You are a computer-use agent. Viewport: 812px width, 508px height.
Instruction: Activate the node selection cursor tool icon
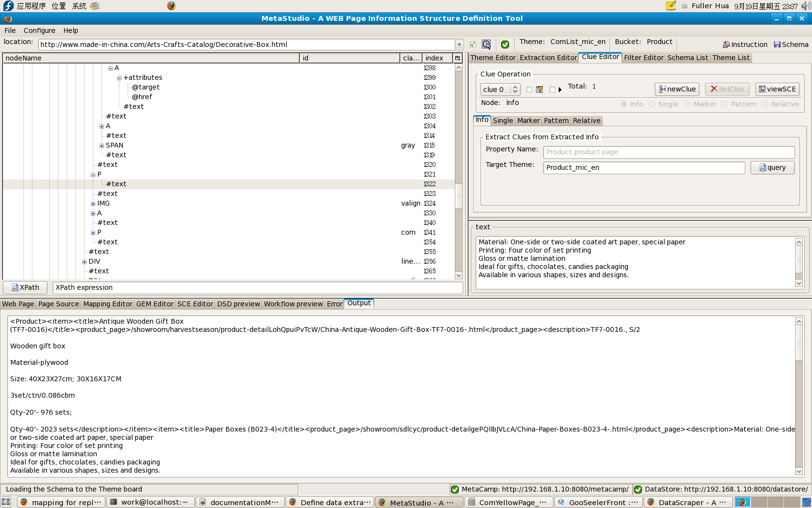pyautogui.click(x=486, y=45)
